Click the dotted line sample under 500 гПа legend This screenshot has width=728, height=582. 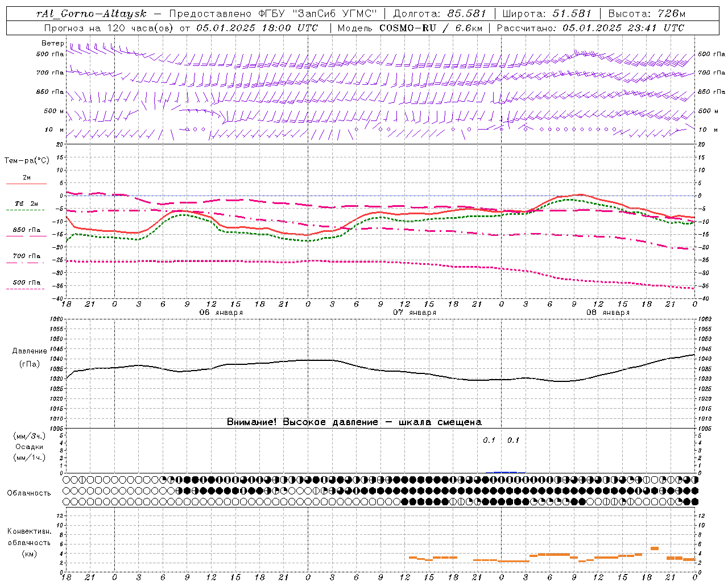point(25,289)
